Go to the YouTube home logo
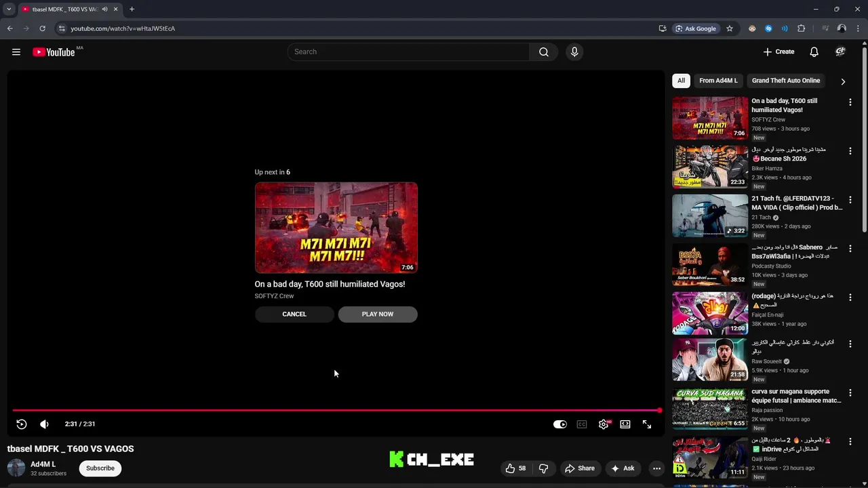The image size is (868, 488). click(54, 52)
